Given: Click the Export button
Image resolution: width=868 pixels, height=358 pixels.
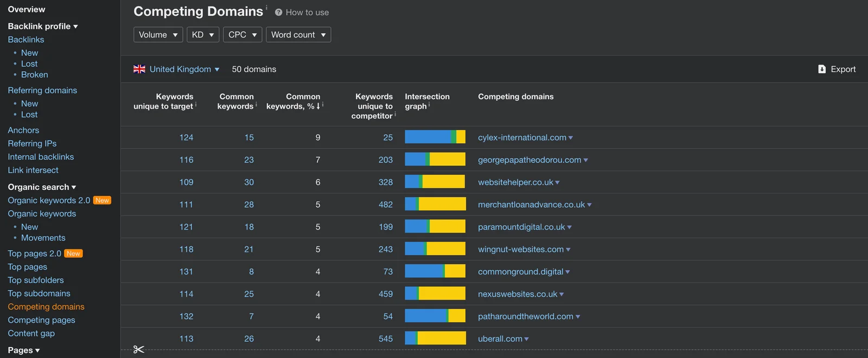Looking at the screenshot, I should (837, 69).
